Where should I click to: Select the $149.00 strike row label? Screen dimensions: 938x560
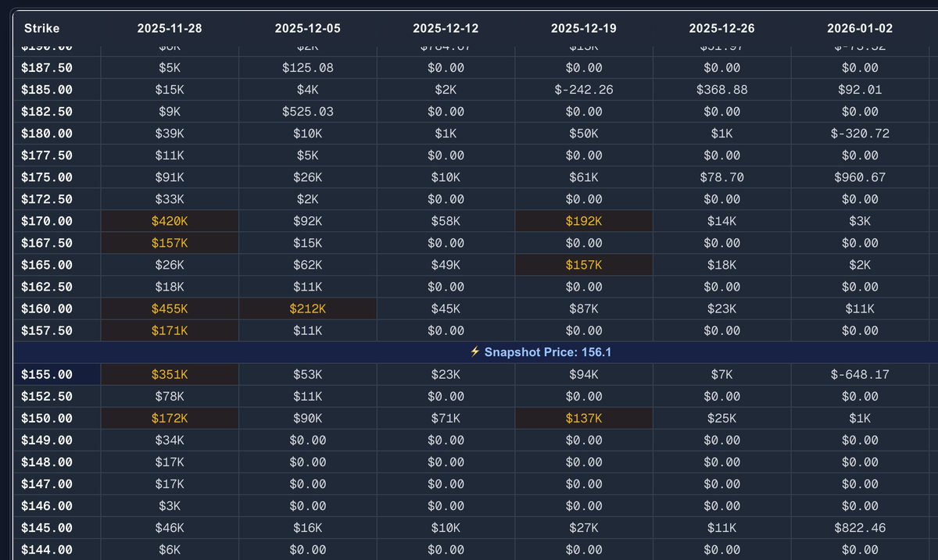tap(48, 440)
